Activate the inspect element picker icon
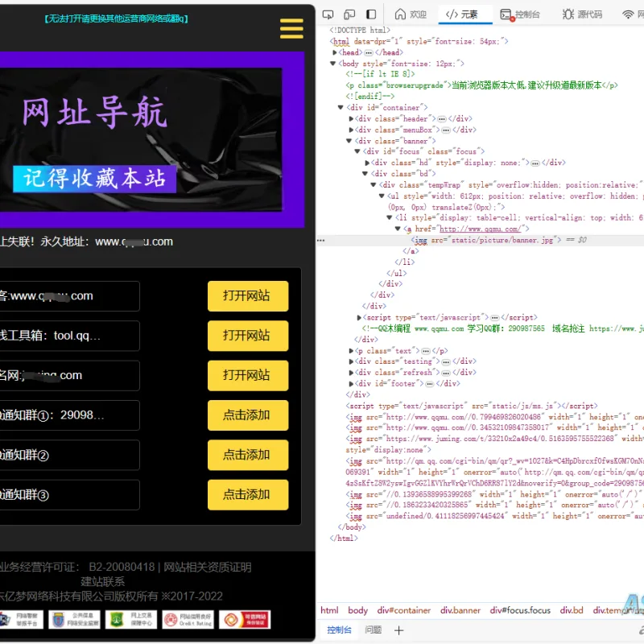 point(328,14)
